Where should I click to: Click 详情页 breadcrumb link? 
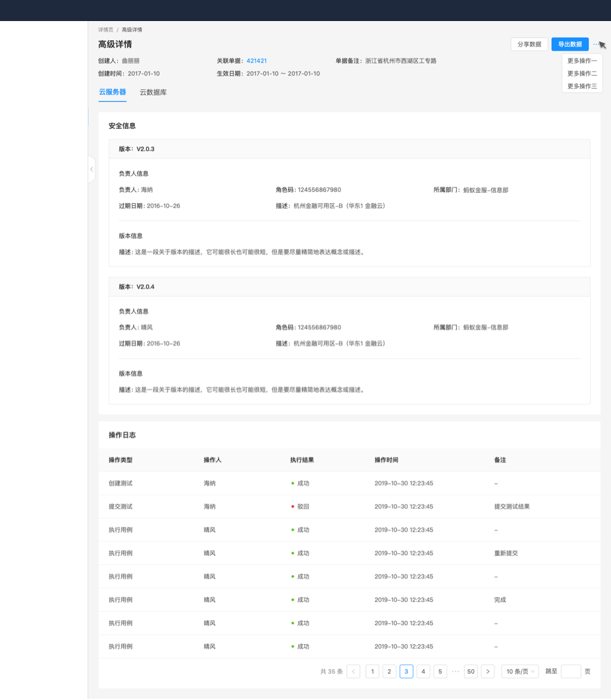pyautogui.click(x=106, y=30)
